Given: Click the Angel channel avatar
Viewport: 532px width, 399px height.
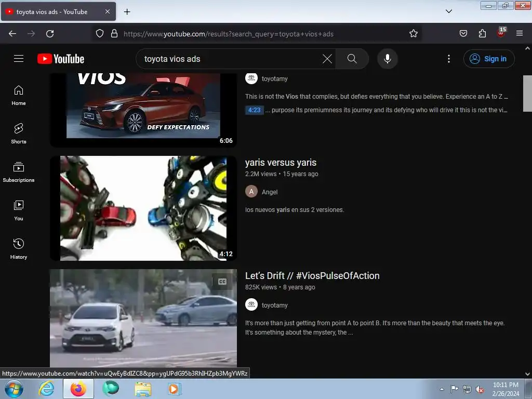Looking at the screenshot, I should pos(251,192).
